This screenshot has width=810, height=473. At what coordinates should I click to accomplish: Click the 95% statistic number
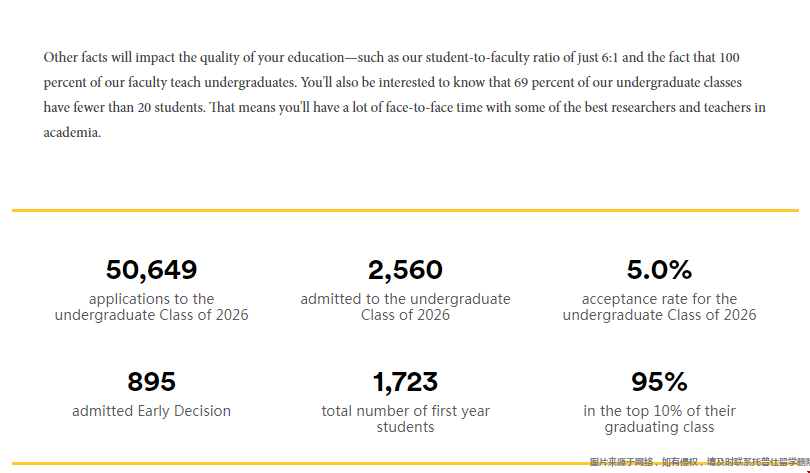tap(659, 382)
